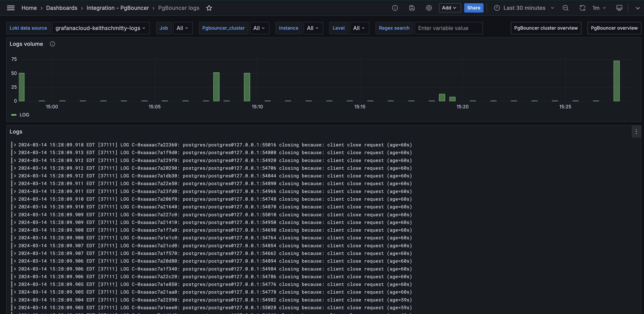
Task: Toggle TV view mode icon
Action: pos(619,8)
